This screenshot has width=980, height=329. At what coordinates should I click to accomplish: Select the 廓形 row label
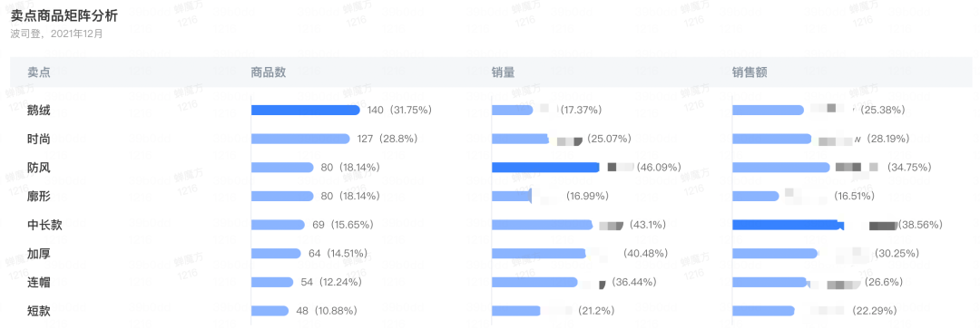coord(39,196)
